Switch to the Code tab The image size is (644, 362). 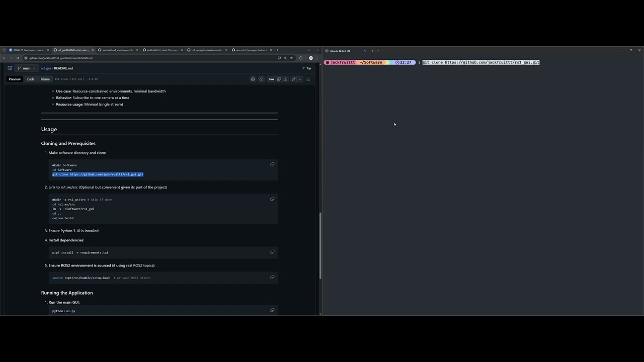coord(31,79)
